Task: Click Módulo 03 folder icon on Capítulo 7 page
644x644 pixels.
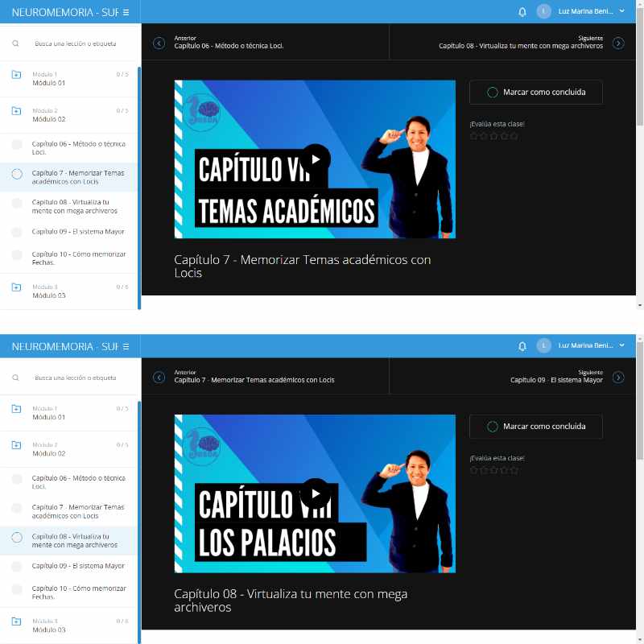Action: [17, 287]
